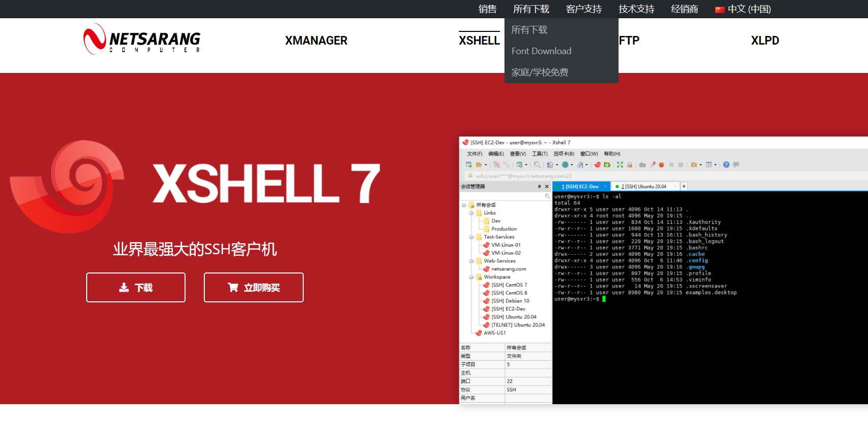The height and width of the screenshot is (430, 868).
Task: Click the NetSarang Computer logo
Action: click(142, 39)
